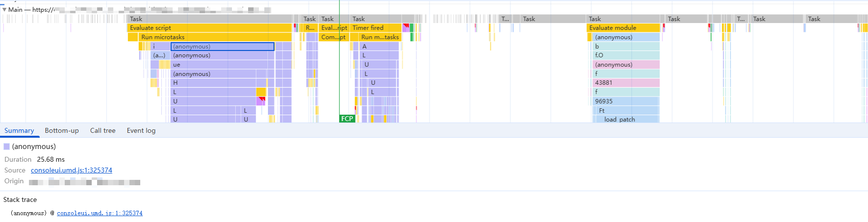
Task: Select the f bar above 43881
Action: point(626,74)
